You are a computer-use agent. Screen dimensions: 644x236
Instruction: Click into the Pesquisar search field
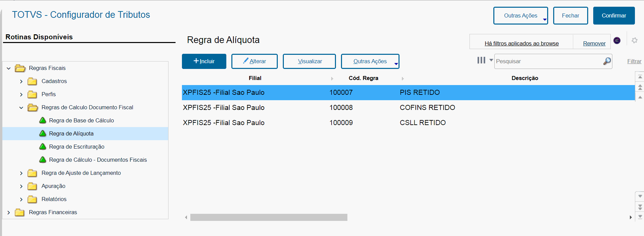coord(548,61)
